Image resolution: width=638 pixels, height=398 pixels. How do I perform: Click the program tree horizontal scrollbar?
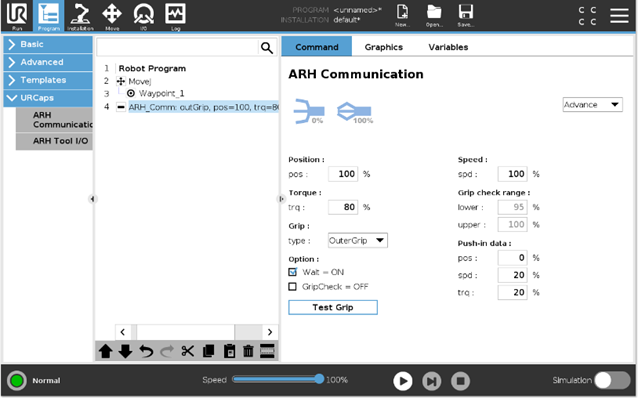pos(185,332)
